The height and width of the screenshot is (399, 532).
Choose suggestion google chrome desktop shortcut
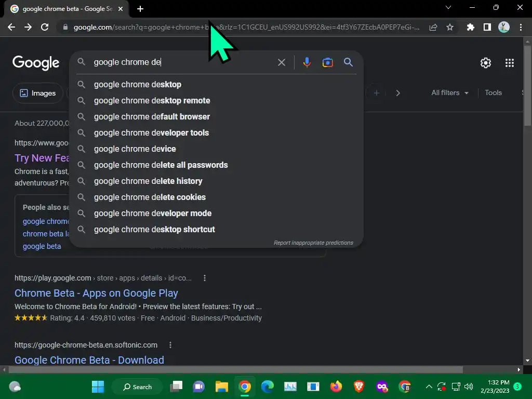click(x=217, y=230)
